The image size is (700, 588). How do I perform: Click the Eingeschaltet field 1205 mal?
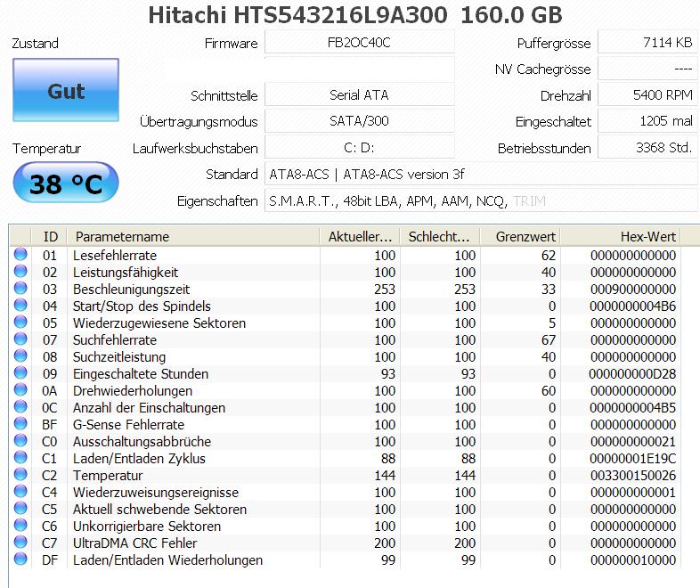click(647, 121)
